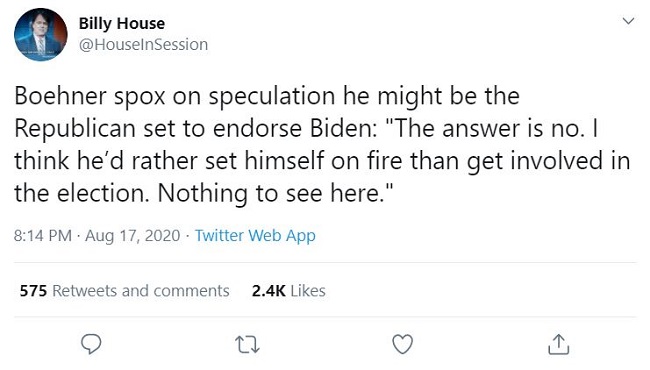
Task: Like the tweet with the heart icon
Action: click(403, 344)
